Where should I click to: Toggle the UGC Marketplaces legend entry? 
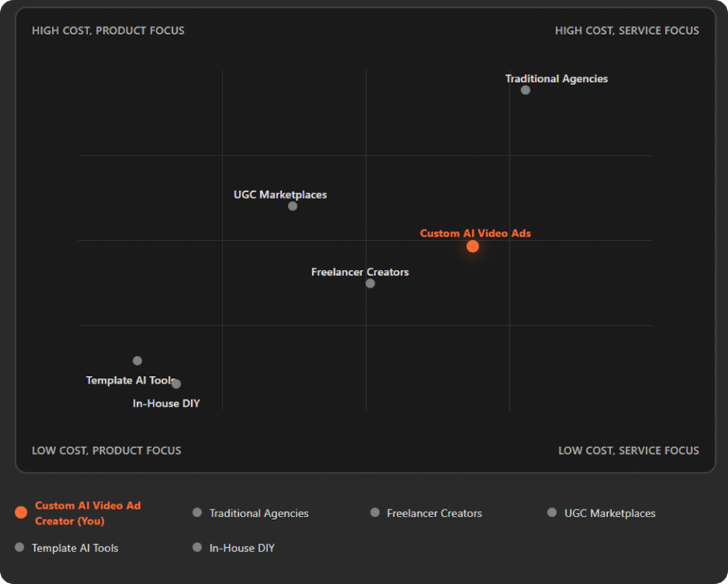(609, 513)
